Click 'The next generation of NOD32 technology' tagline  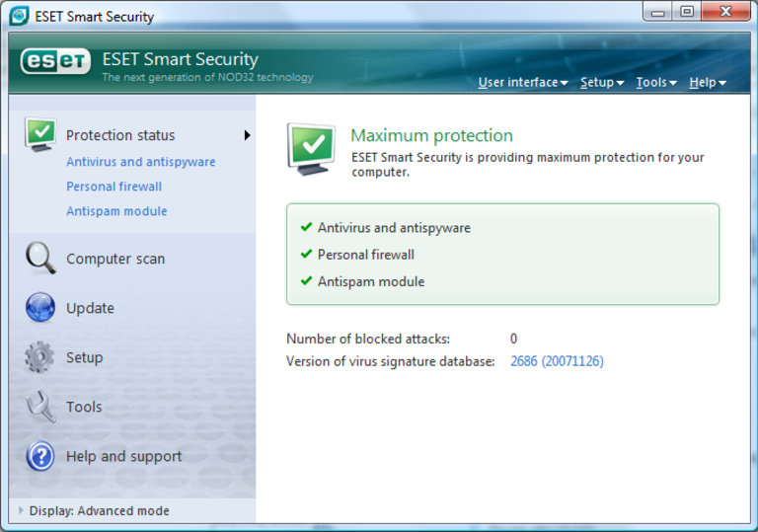tap(208, 77)
